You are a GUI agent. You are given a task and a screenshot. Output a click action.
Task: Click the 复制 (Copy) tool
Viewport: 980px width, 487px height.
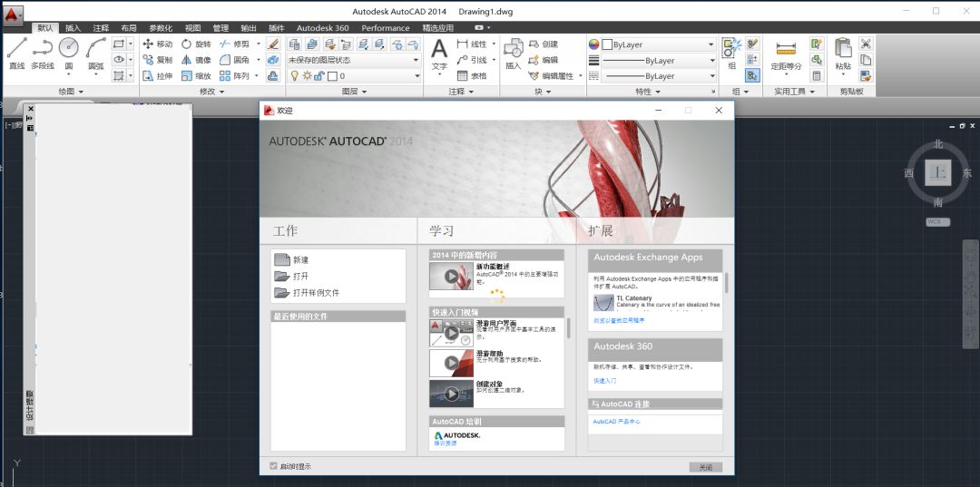coord(158,60)
